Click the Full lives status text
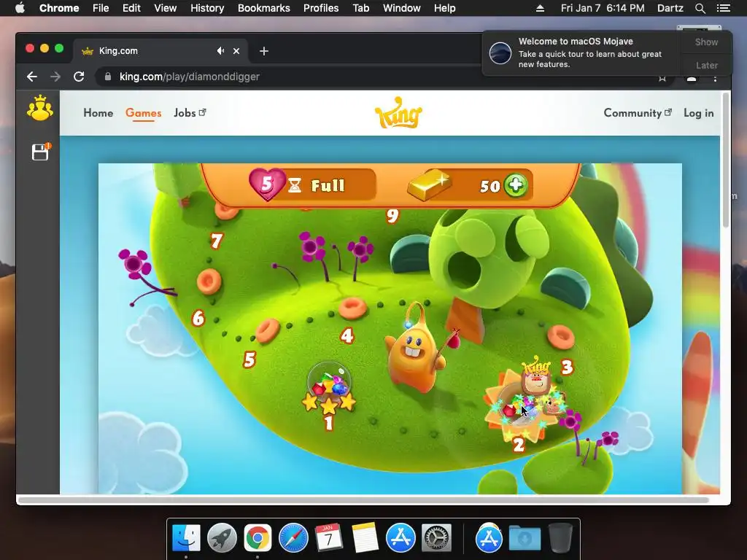Screen dimensions: 747x560 (328, 185)
